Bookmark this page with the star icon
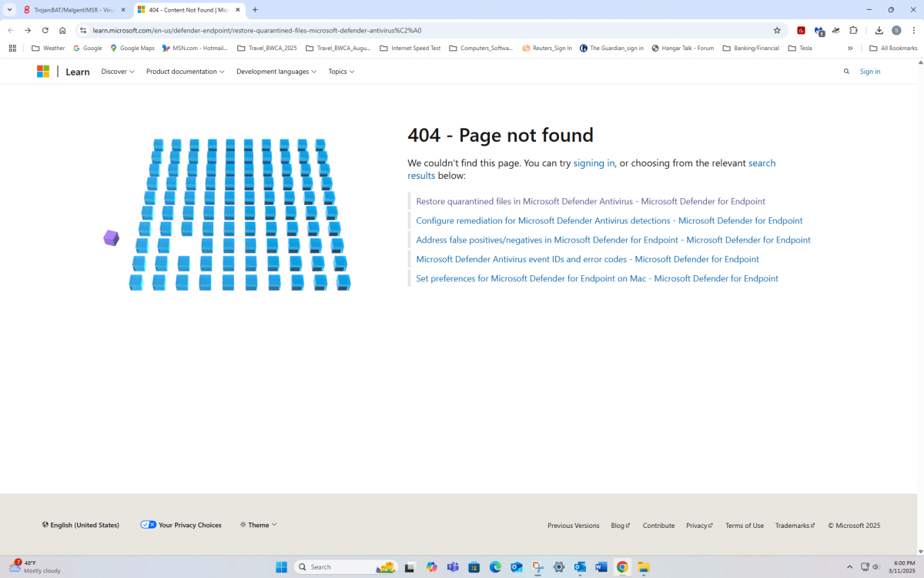Viewport: 924px width, 578px height. (777, 30)
